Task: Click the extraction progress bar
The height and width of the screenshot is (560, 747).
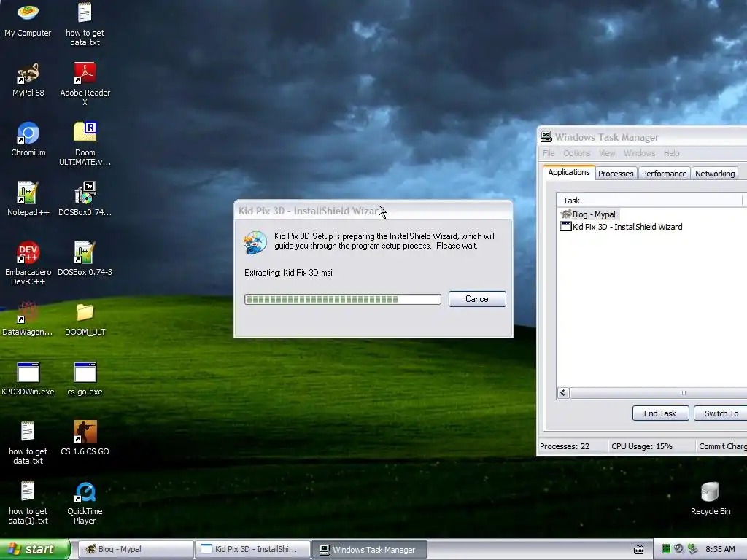Action: point(343,299)
